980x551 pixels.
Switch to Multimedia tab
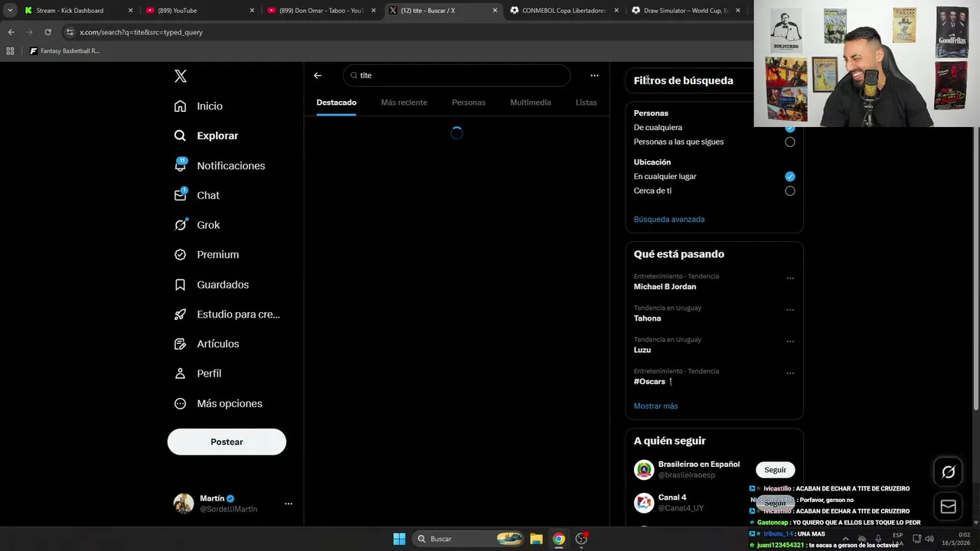click(531, 103)
